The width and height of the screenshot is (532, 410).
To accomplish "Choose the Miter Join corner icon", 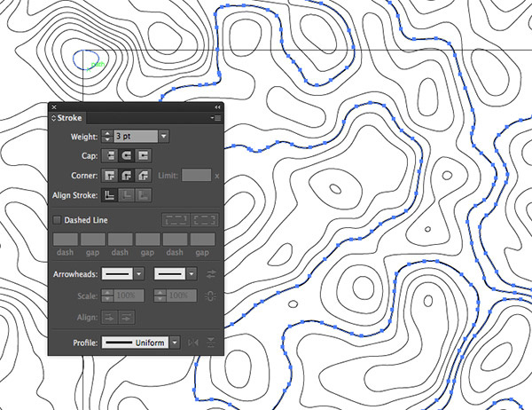I will pos(109,175).
